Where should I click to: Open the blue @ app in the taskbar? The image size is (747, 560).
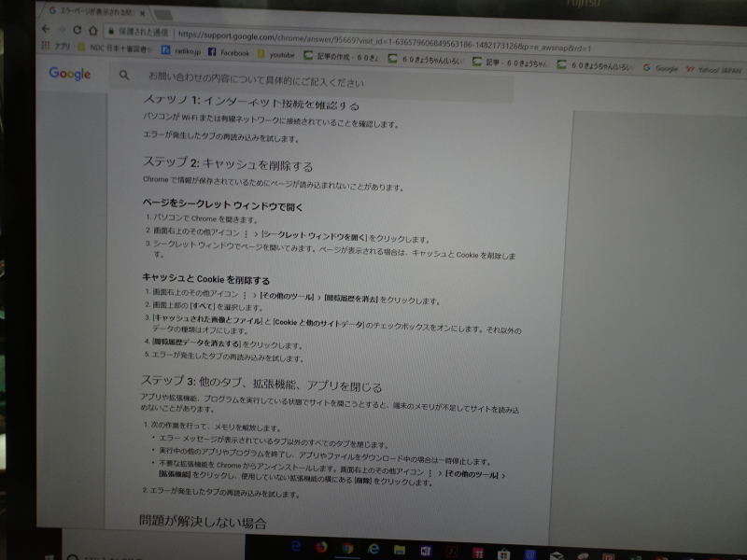(x=529, y=554)
